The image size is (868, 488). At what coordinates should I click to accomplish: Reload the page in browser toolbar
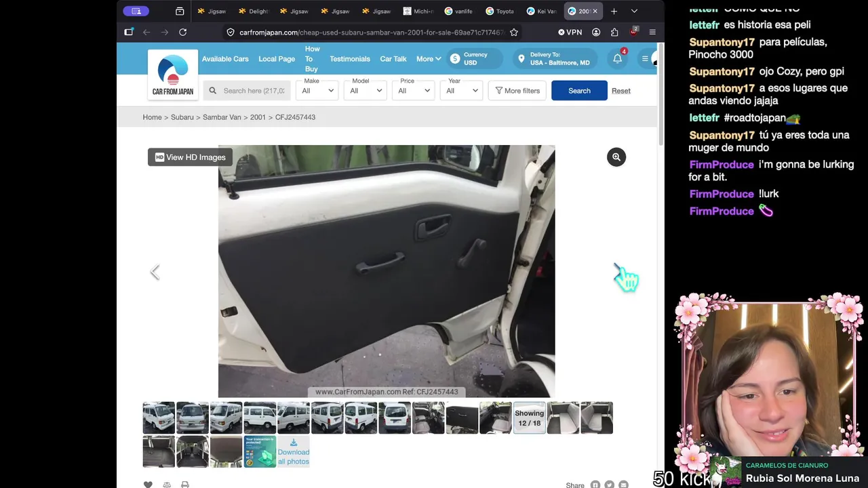point(182,32)
